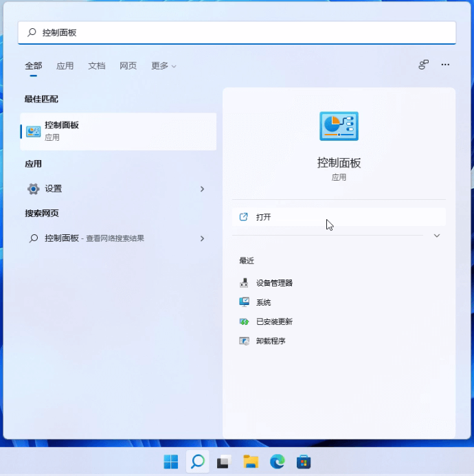Click the 打开 external-link icon
This screenshot has width=474, height=476.
pyautogui.click(x=244, y=217)
